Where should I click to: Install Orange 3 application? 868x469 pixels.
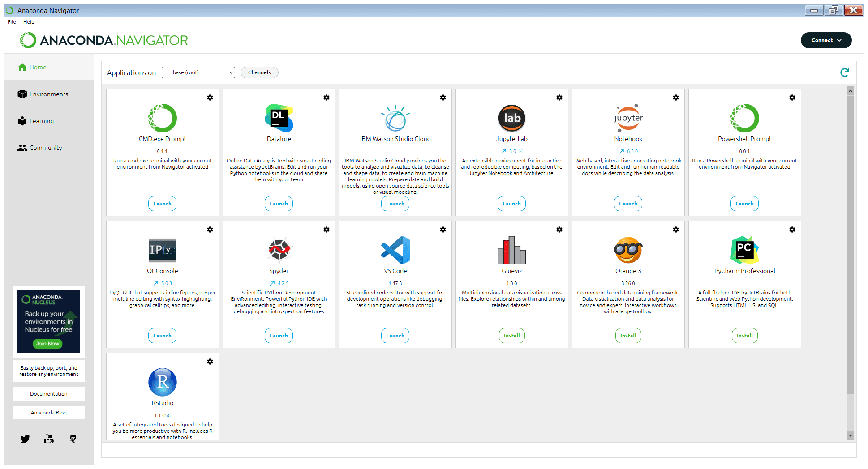pos(628,336)
